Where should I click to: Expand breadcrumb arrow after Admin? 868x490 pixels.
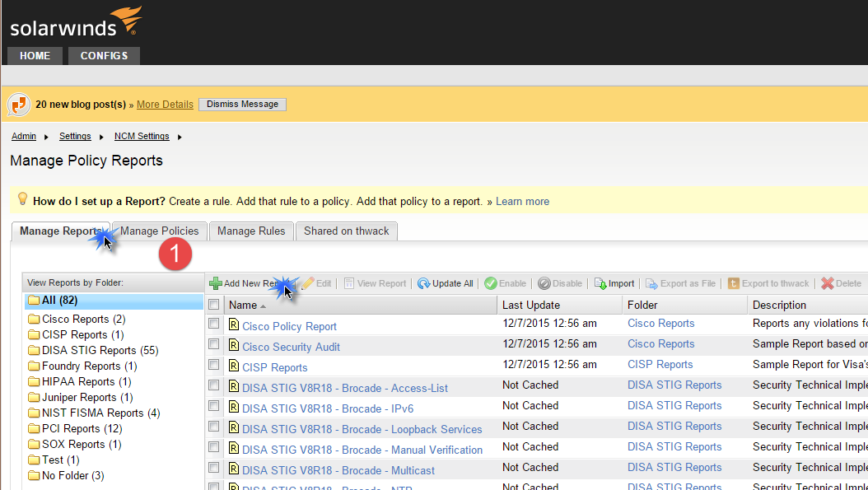[46, 137]
